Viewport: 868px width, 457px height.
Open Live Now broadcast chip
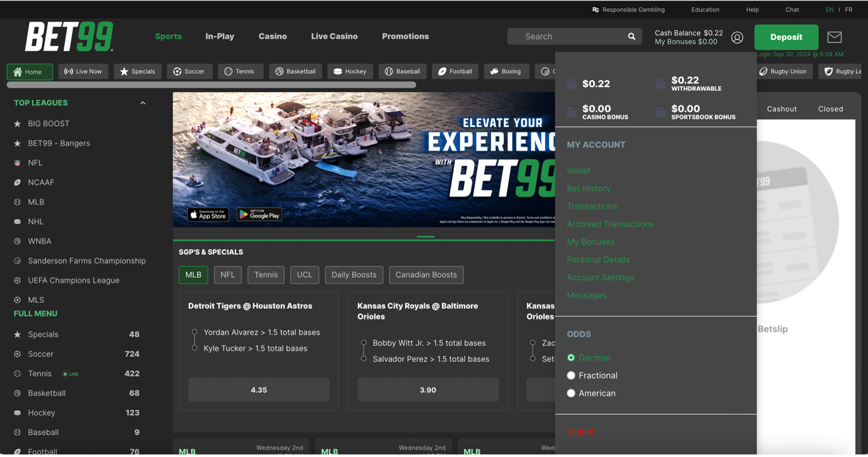pos(83,71)
